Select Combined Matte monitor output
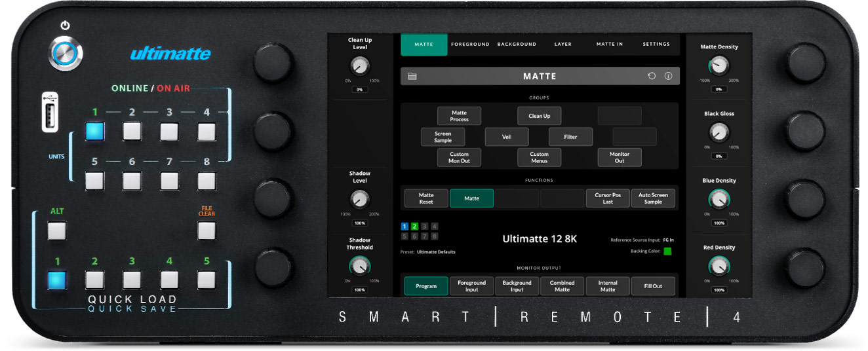 tap(562, 286)
